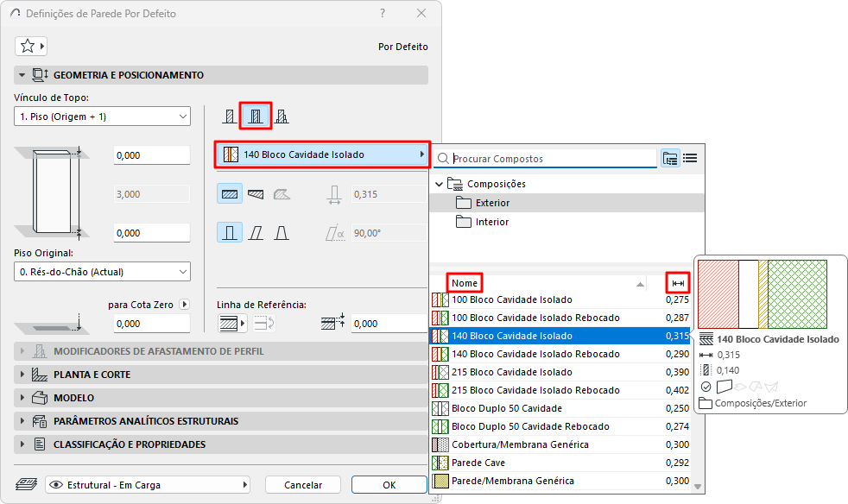Sort list by thickness column icon

coord(678,283)
